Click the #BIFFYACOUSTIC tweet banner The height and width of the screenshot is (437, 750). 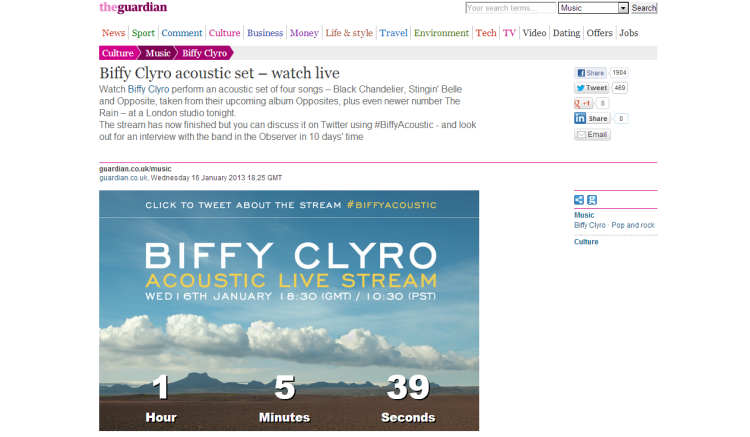(289, 205)
